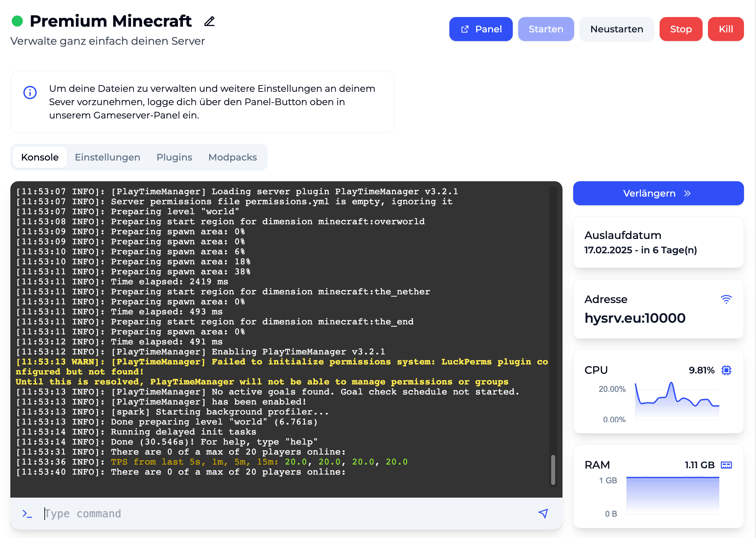Open the gameserver Panel

tap(481, 29)
